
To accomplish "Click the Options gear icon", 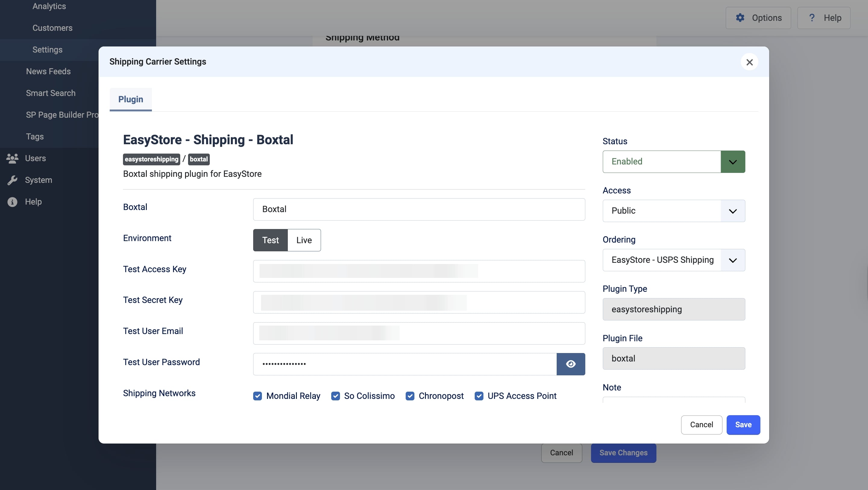I will (740, 17).
